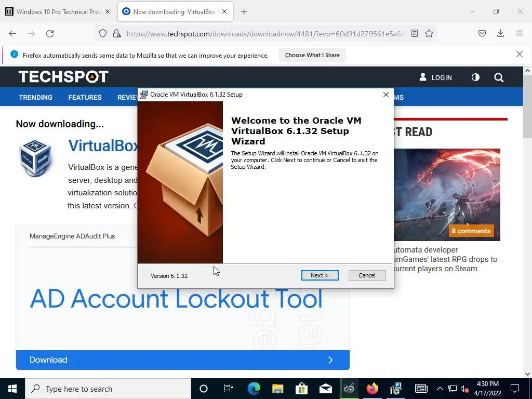This screenshot has height=399, width=532.
Task: Dismiss the Firefox data notification bar
Action: (519, 54)
